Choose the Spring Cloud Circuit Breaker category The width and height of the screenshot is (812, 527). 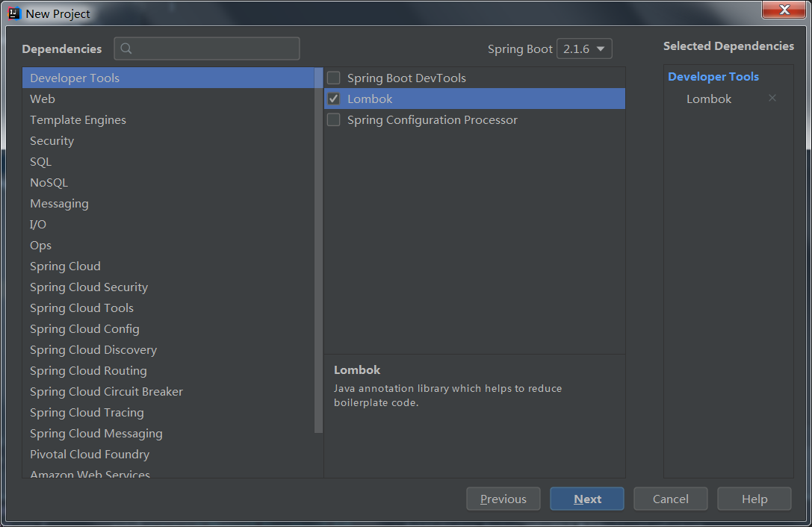[169, 391]
